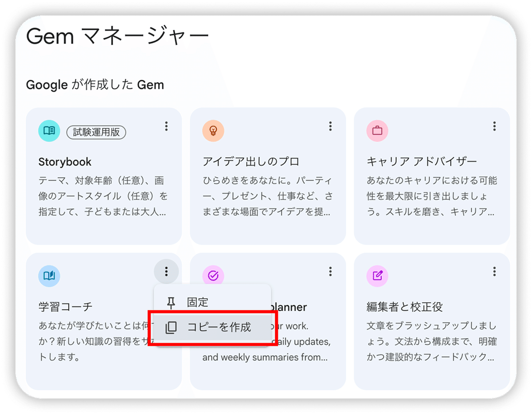Viewport: 532px width, 414px height.
Task: Select 固定 from the context menu
Action: coord(212,303)
